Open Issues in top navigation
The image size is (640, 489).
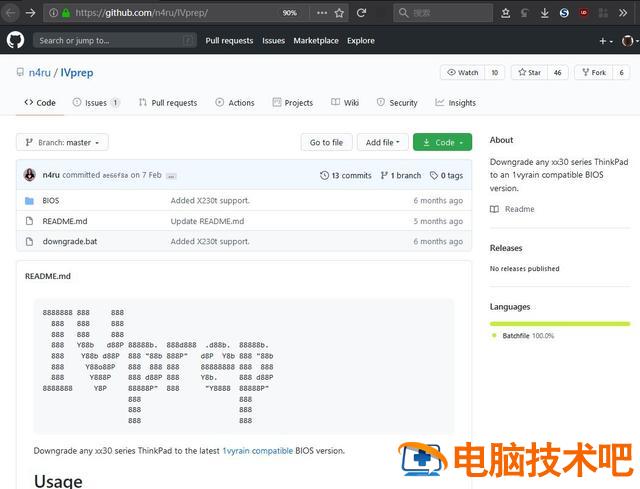pos(273,41)
